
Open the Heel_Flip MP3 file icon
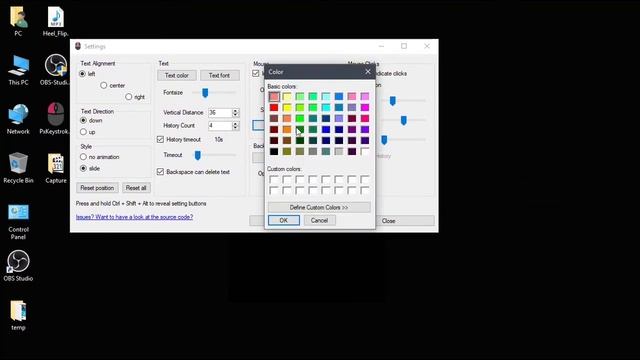click(56, 21)
